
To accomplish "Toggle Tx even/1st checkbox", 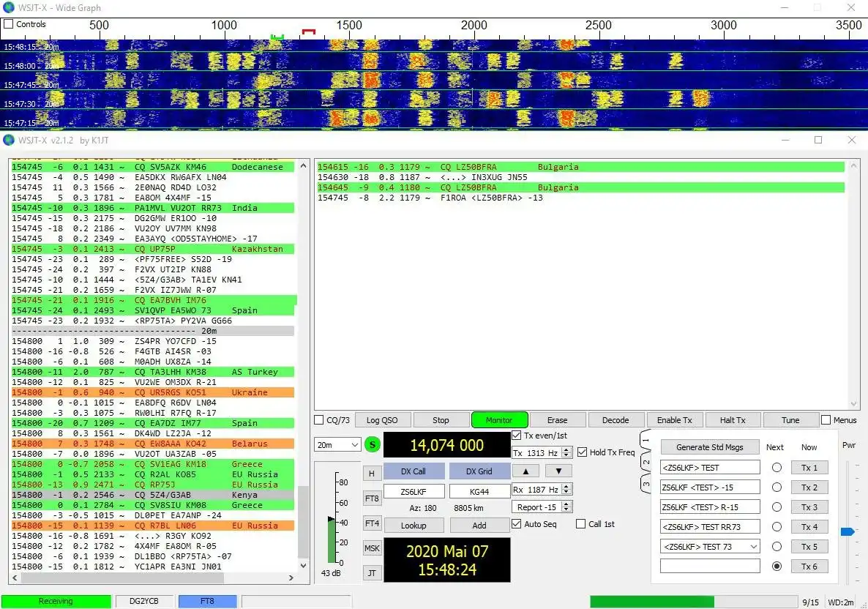I will (x=517, y=436).
